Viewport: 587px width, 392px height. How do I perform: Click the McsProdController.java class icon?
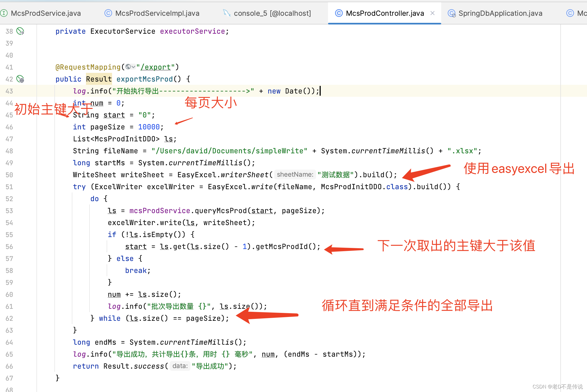point(339,13)
